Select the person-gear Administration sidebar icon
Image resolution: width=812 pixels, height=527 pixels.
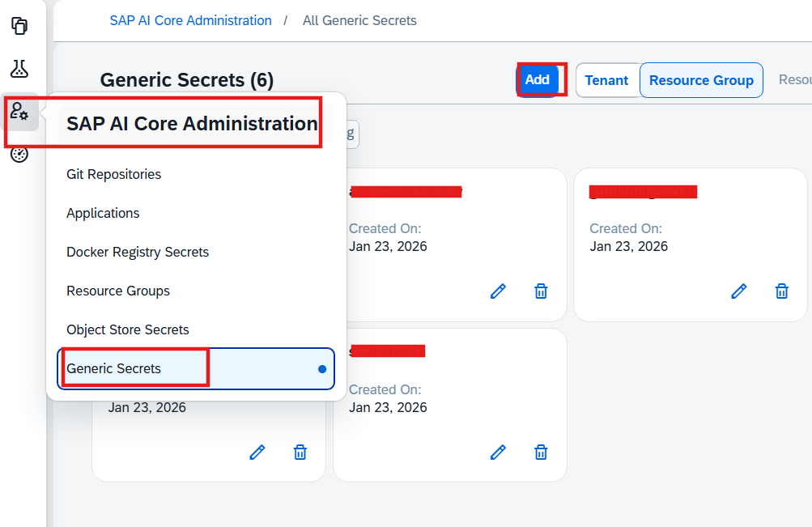[19, 111]
